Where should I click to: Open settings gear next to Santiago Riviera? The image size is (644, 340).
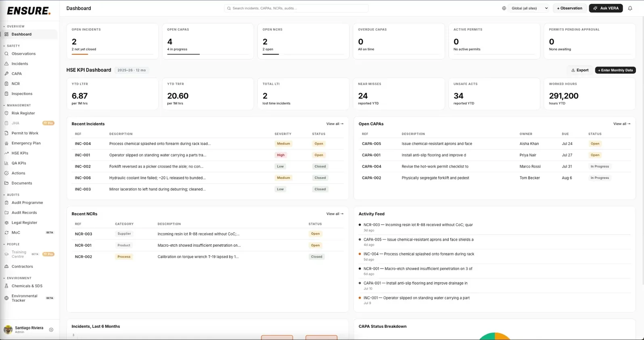(51, 330)
